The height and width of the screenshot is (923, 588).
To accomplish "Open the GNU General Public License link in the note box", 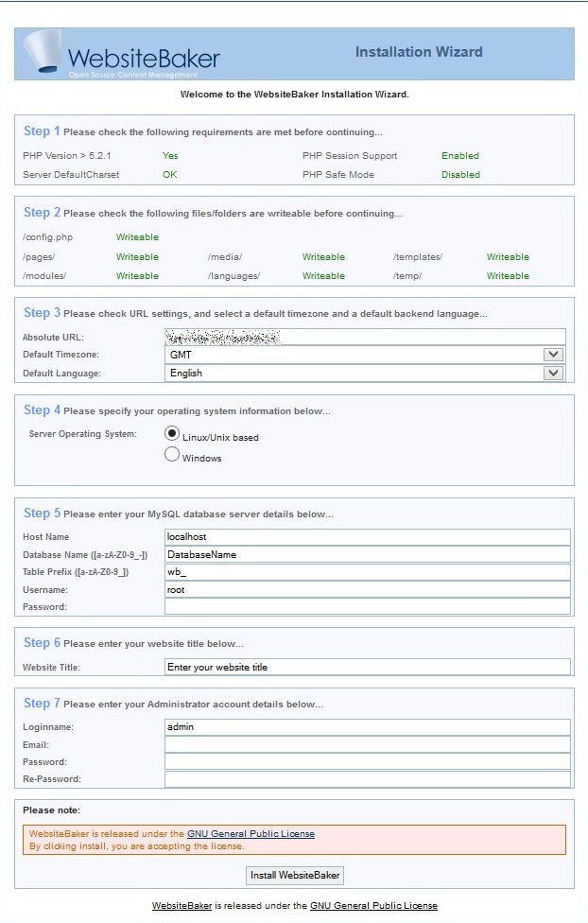I will [251, 833].
